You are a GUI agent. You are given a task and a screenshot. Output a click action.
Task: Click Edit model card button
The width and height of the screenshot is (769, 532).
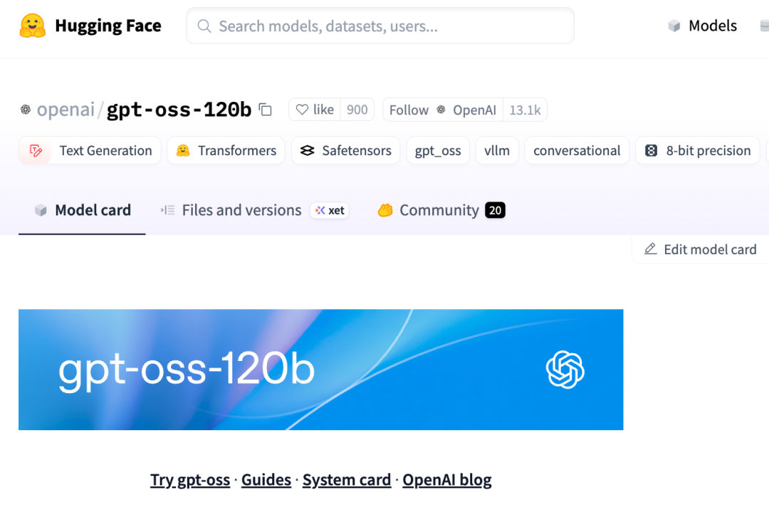(701, 249)
